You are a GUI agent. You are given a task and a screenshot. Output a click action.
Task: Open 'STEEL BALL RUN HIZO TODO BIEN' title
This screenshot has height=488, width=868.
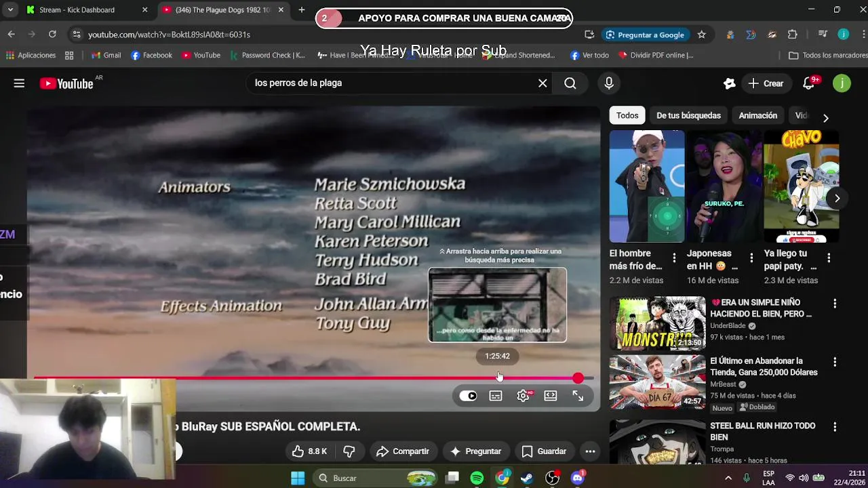pos(763,432)
